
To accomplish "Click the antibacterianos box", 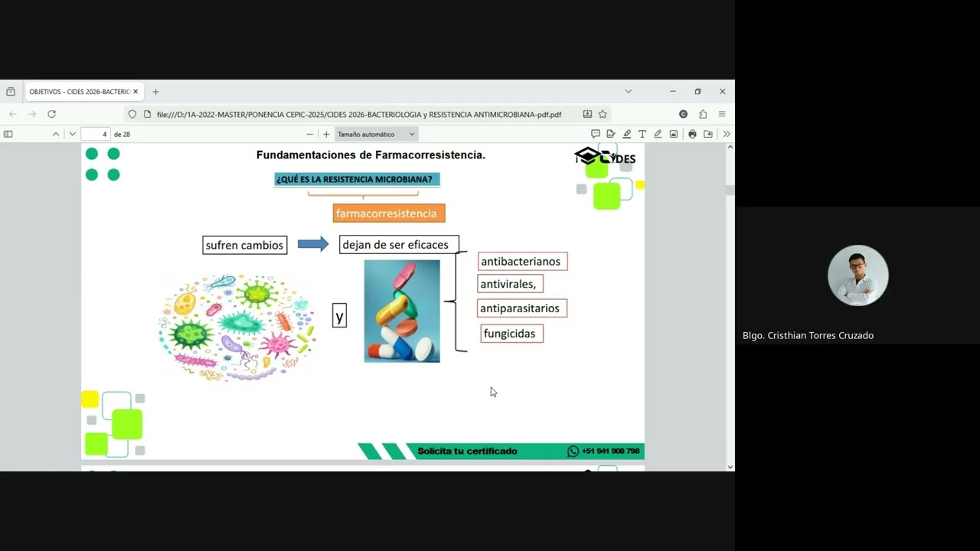I will 522,262.
